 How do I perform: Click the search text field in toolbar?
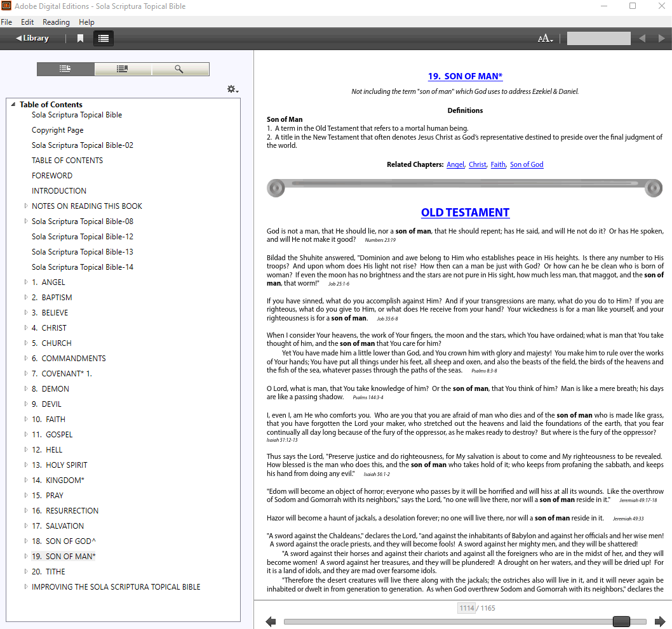coord(598,39)
